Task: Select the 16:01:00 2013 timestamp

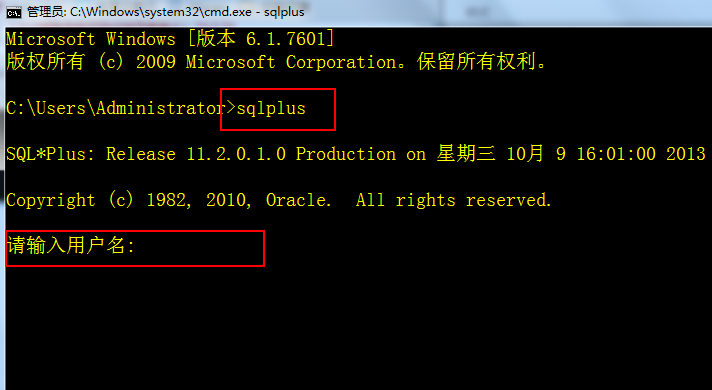Action: point(641,154)
